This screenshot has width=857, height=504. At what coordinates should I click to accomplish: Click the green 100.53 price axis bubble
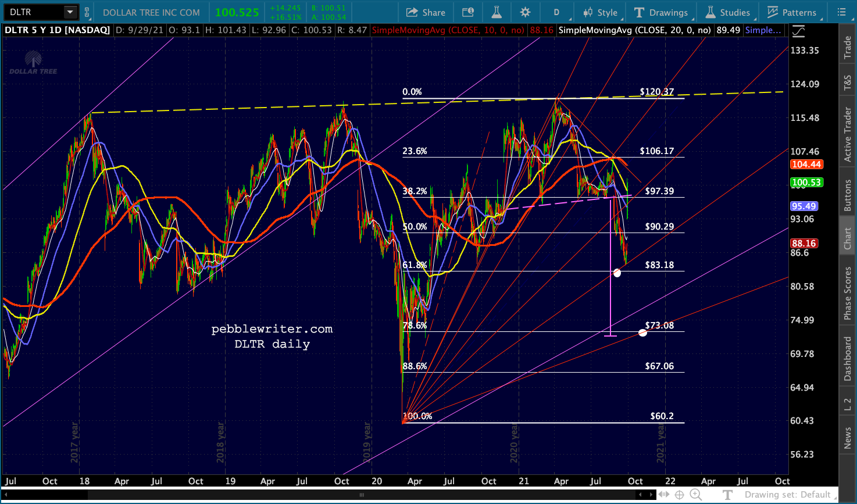click(806, 183)
